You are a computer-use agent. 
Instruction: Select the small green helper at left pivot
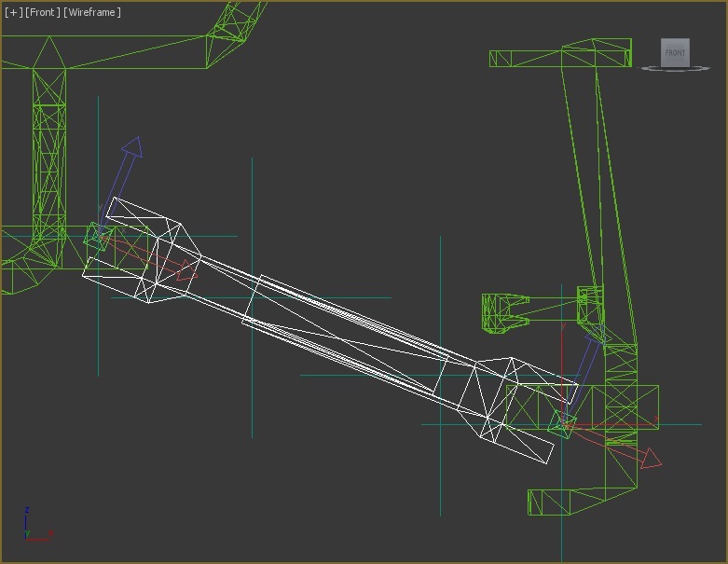pos(96,239)
